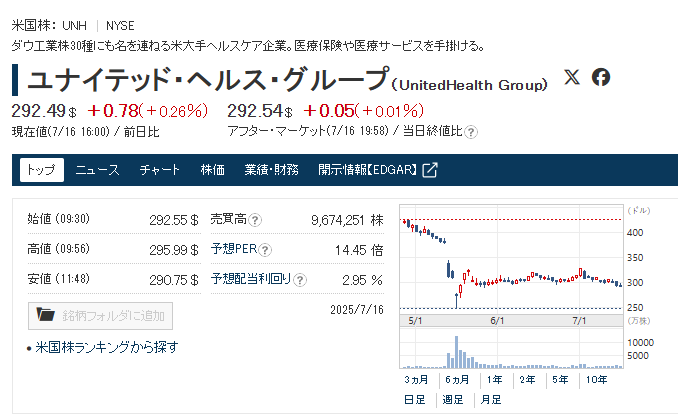Image resolution: width=678 pixels, height=414 pixels.
Task: Click the volume bar chart
Action: [x=511, y=348]
